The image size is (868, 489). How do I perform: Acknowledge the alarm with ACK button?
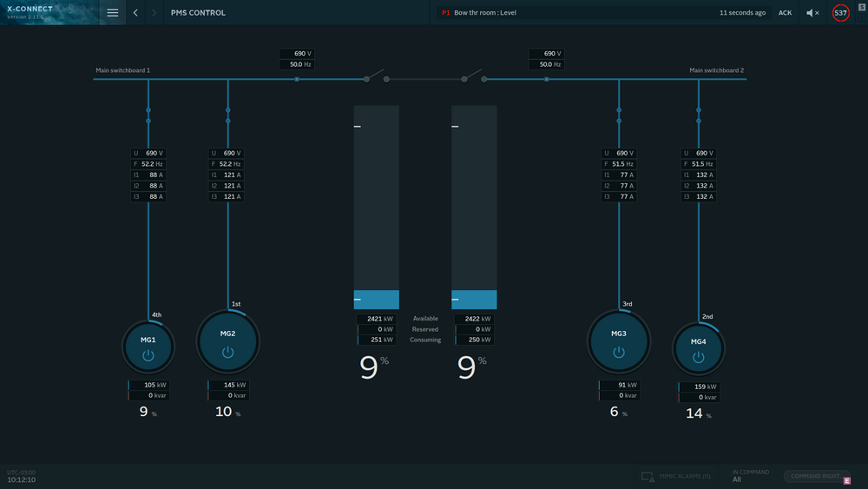click(x=785, y=13)
